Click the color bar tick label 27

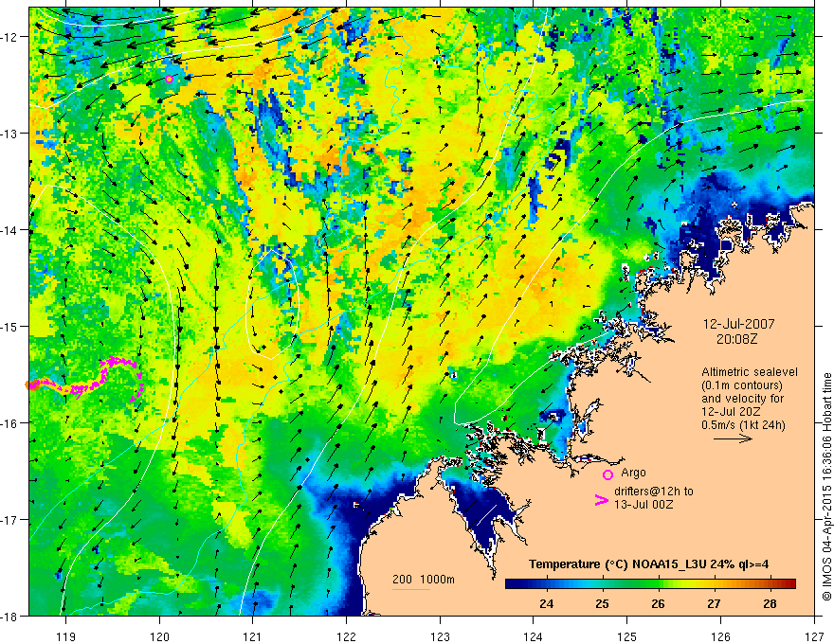[714, 603]
